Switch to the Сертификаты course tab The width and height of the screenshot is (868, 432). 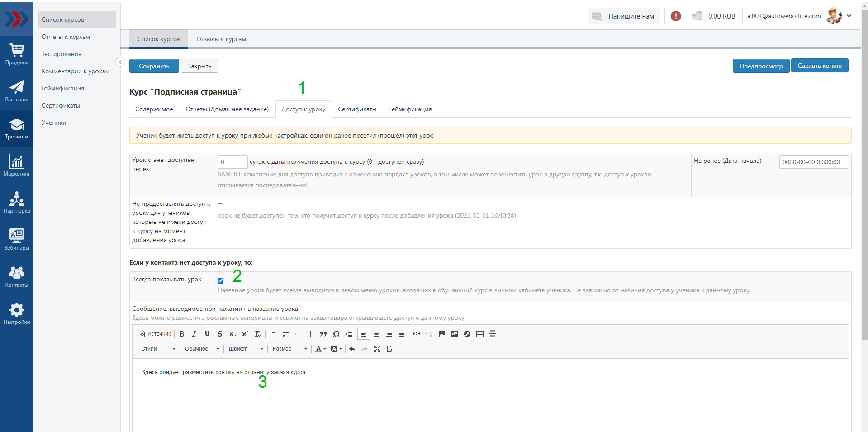(x=357, y=109)
